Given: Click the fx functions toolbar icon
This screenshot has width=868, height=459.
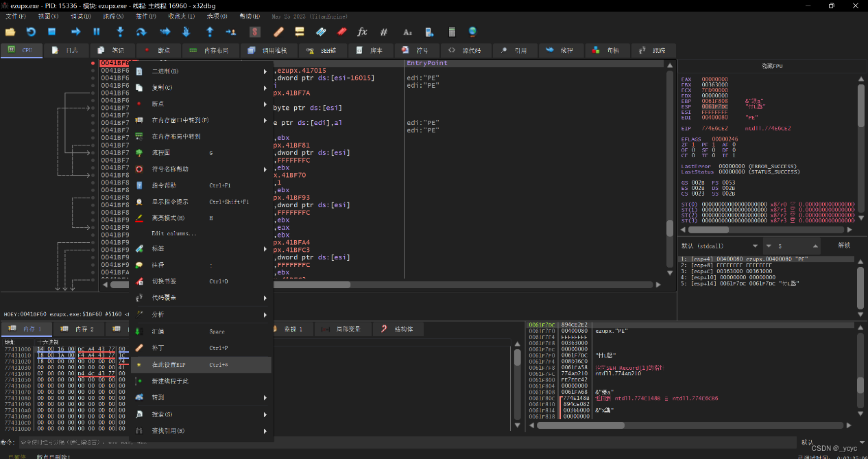Looking at the screenshot, I should coord(362,32).
